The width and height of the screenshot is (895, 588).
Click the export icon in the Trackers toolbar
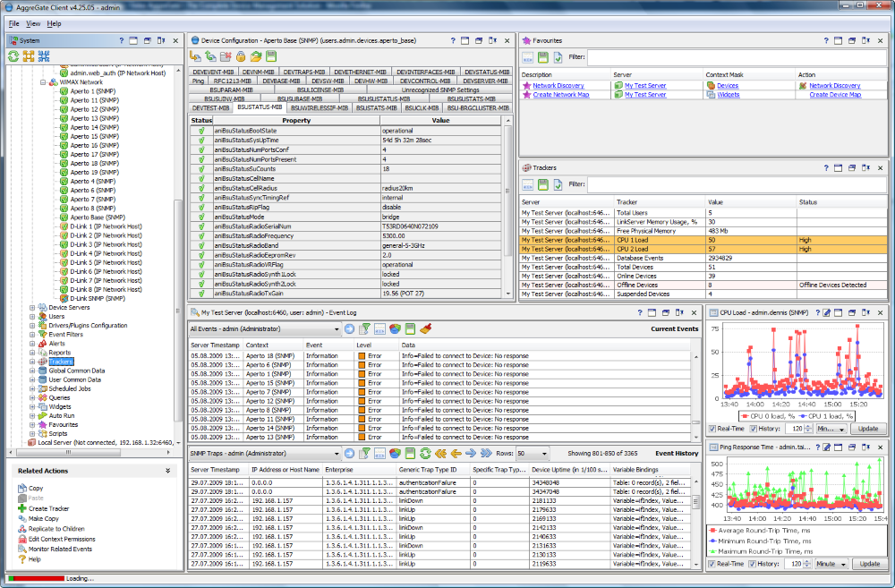pos(541,183)
